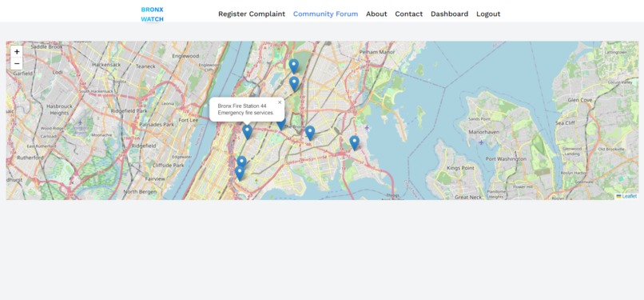644x300 pixels.
Task: Click the 'Bronx Fire Station 44' popup title
Action: (242, 106)
